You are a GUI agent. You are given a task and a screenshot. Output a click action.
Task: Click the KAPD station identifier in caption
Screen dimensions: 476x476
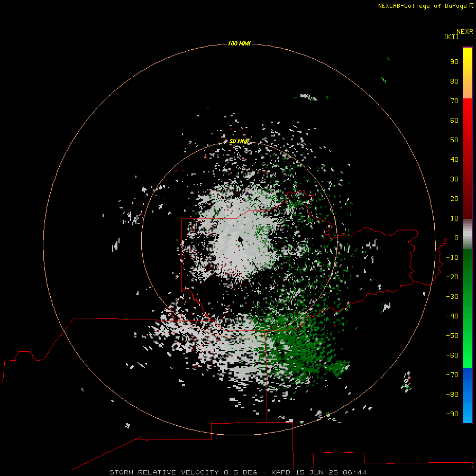[281, 472]
